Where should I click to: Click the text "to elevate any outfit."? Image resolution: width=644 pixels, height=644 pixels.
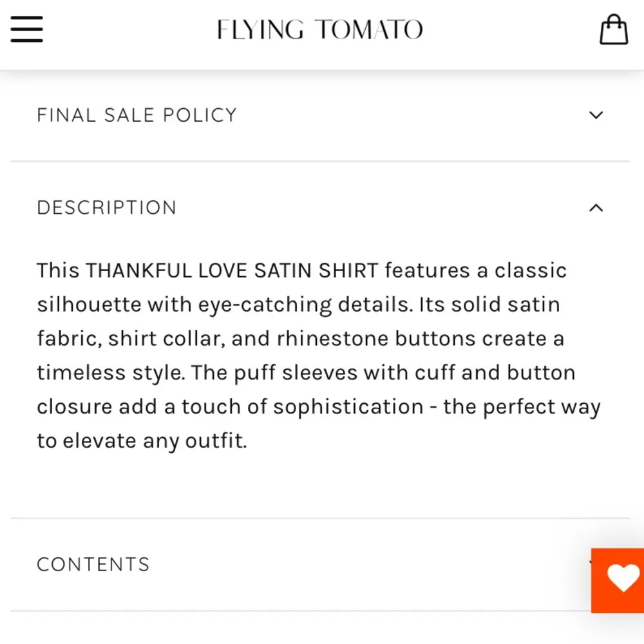(142, 441)
